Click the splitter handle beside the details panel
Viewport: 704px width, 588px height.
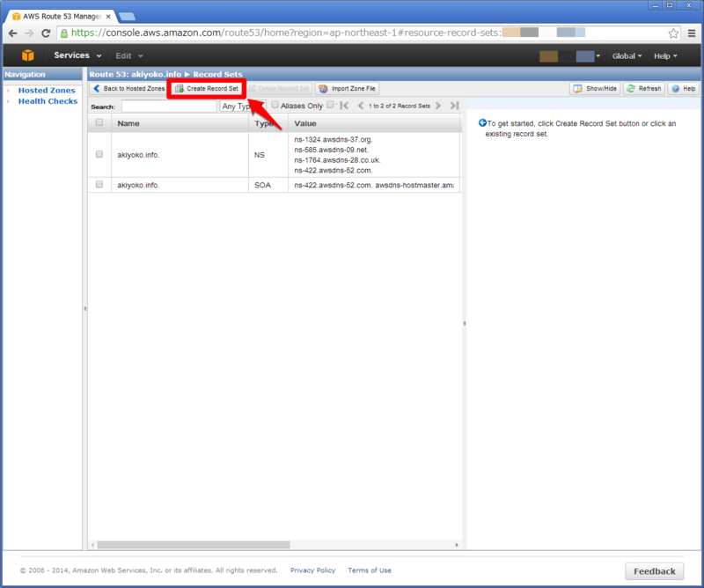pyautogui.click(x=465, y=323)
